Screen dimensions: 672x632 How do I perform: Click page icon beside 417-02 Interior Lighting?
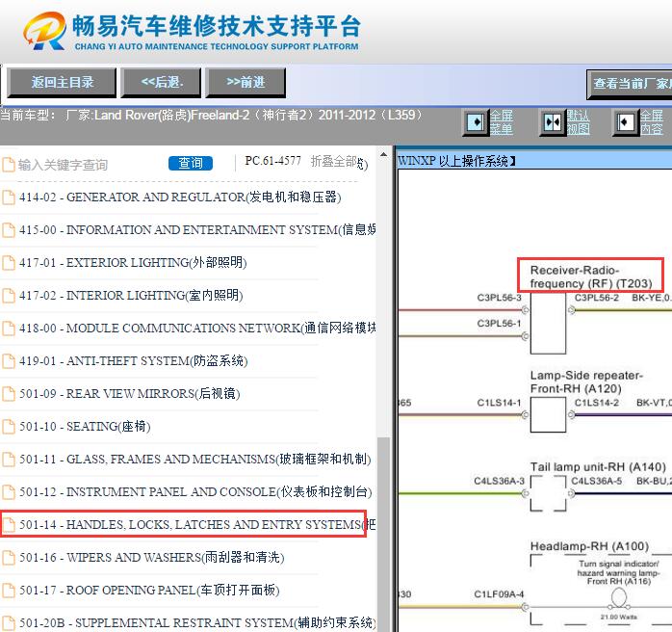[8, 296]
